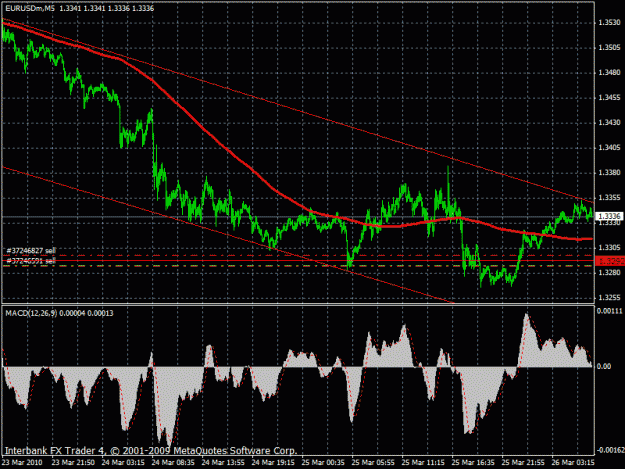
Task: Click the 0.00111 MACD scale value
Action: click(609, 311)
